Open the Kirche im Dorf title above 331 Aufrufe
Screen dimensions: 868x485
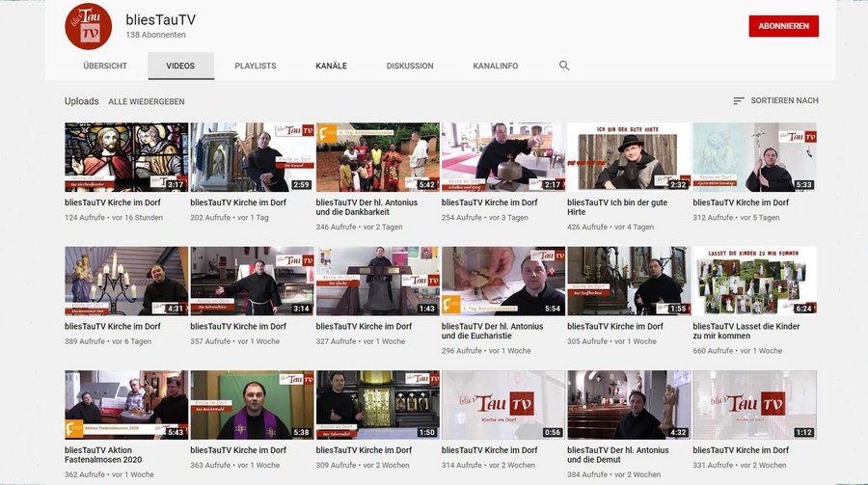coord(741,450)
